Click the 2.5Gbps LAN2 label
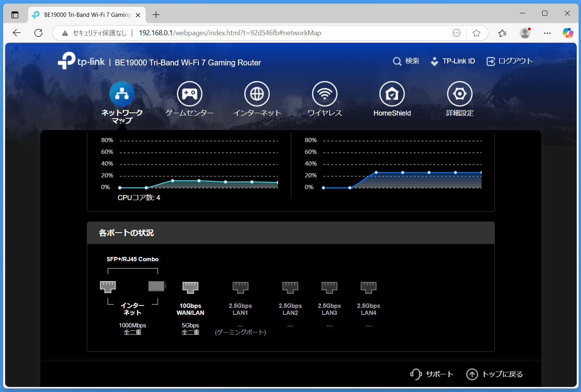 pyautogui.click(x=290, y=309)
